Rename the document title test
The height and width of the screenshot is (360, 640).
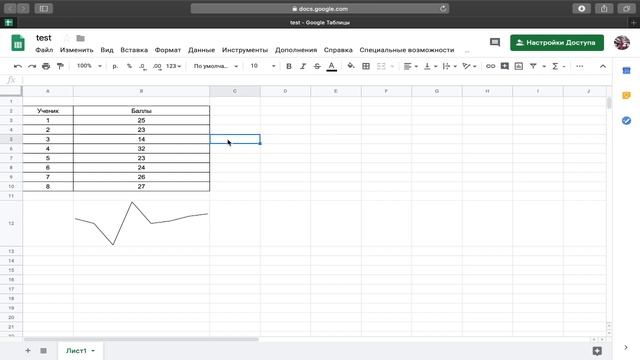click(x=44, y=38)
